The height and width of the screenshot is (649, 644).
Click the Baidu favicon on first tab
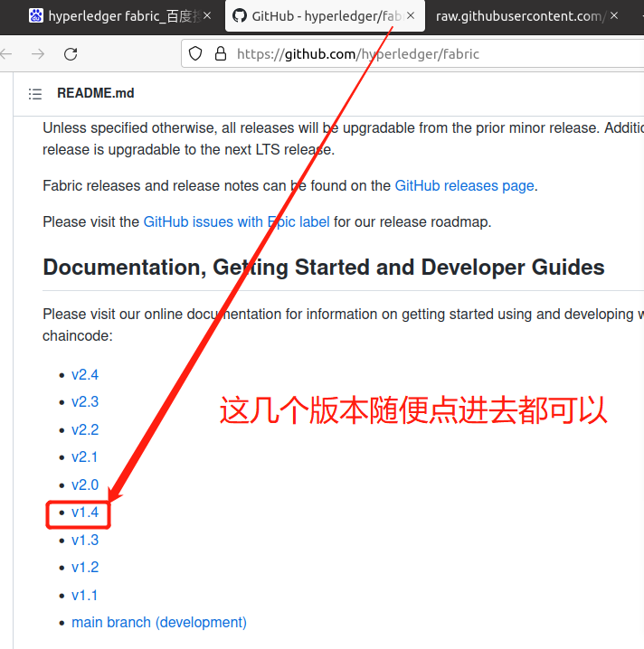(36, 15)
